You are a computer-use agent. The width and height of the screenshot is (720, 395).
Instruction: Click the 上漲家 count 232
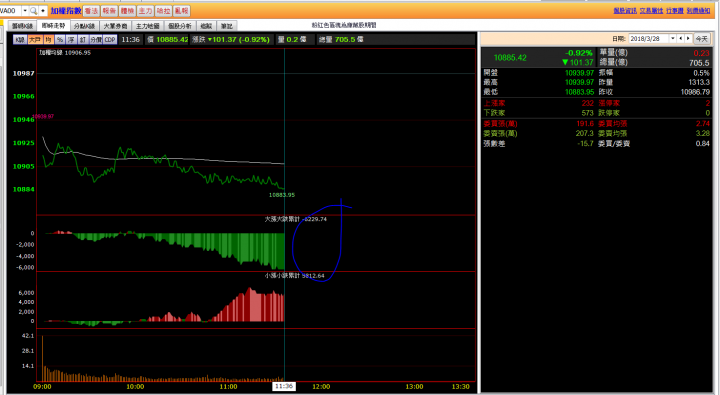pyautogui.click(x=588, y=103)
